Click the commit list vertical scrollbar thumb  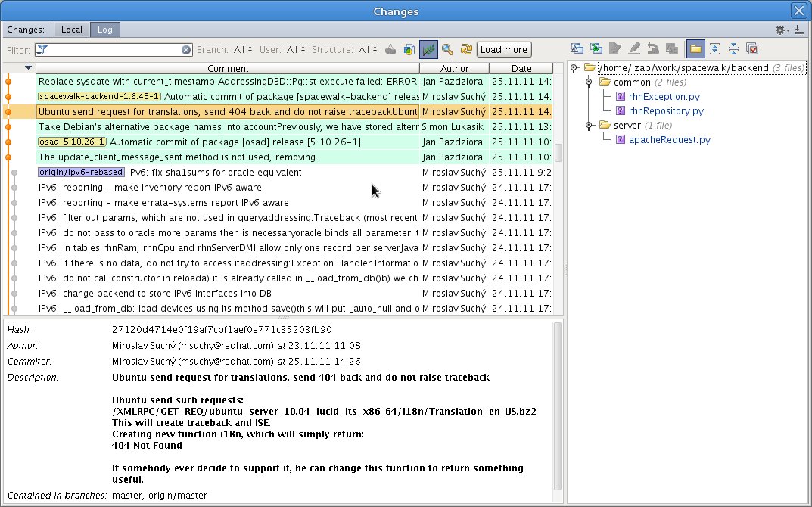(x=558, y=152)
